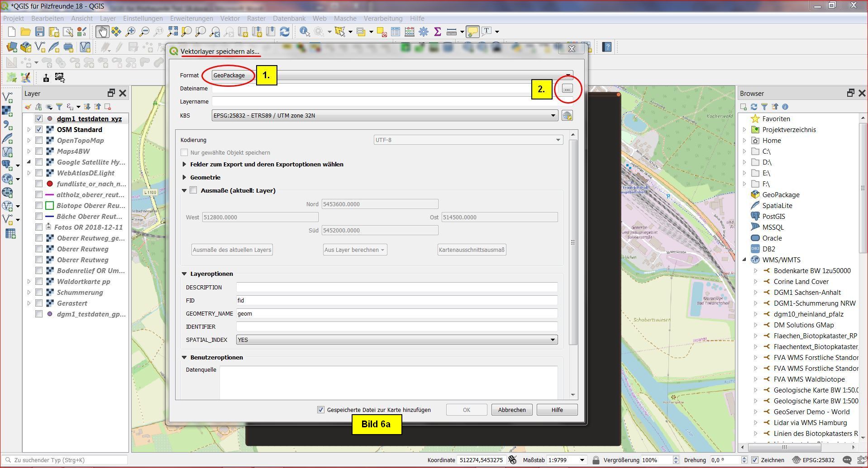Viewport: 868px width, 468px height.
Task: Click the Sigma statistics summary icon
Action: tap(437, 31)
